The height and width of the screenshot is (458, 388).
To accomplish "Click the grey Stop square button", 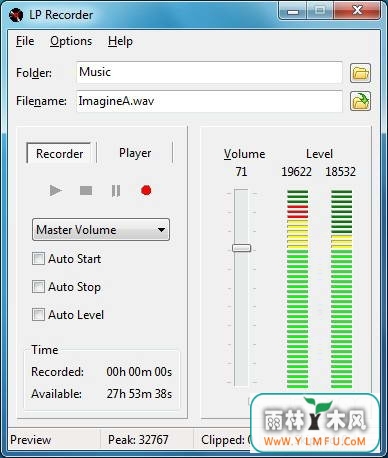I will pyautogui.click(x=86, y=191).
